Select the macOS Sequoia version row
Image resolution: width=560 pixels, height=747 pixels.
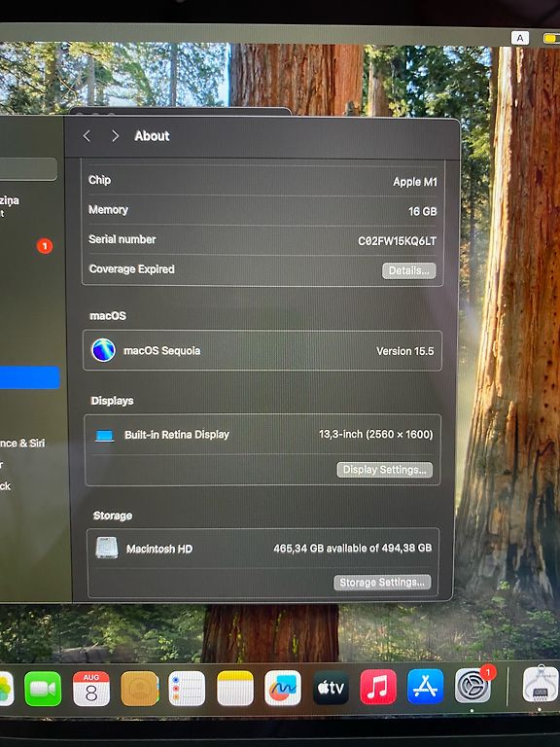tap(262, 350)
